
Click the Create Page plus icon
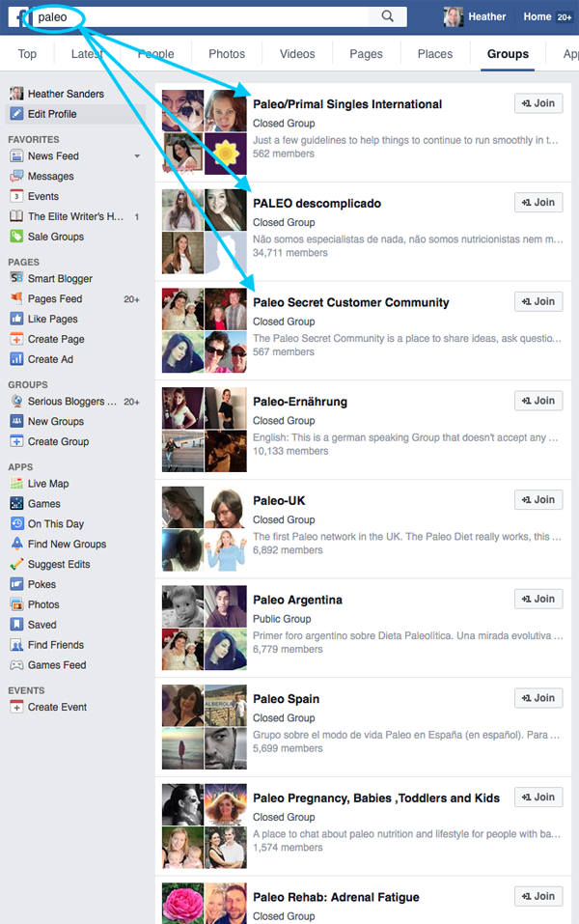tap(16, 339)
